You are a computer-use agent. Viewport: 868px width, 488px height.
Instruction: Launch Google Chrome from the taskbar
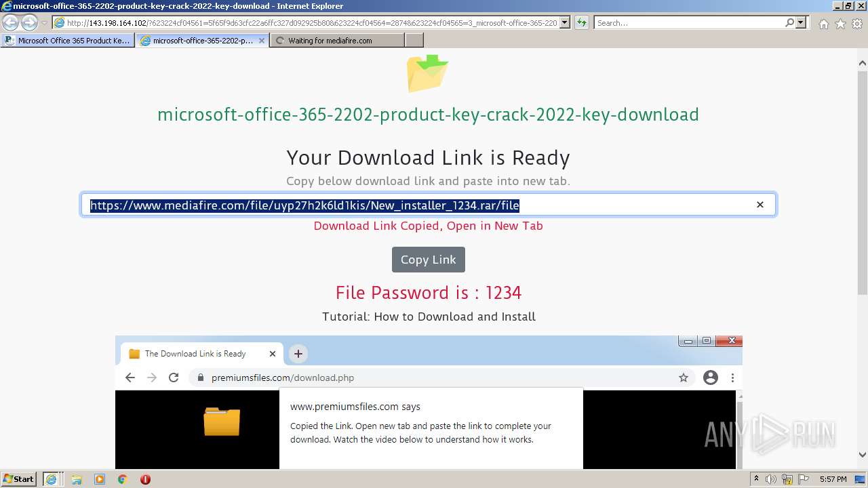click(x=122, y=479)
